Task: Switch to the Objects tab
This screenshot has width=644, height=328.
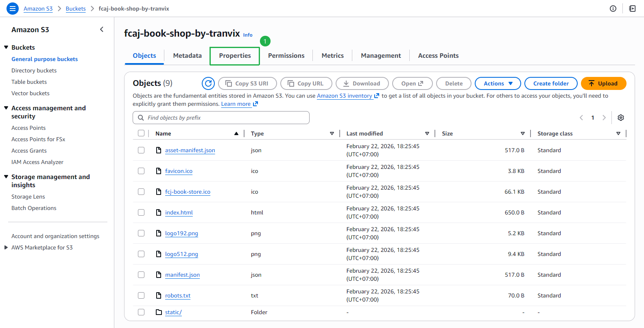Action: coord(144,56)
